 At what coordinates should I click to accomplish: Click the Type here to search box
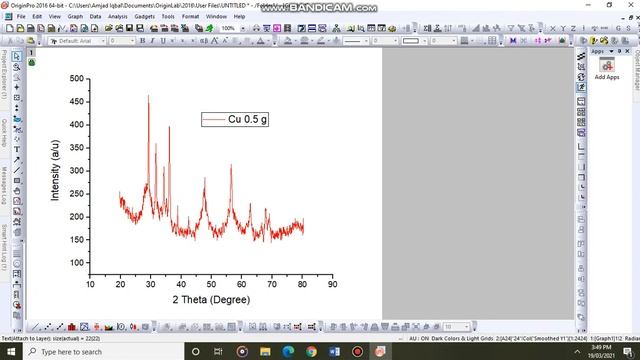[x=103, y=351]
